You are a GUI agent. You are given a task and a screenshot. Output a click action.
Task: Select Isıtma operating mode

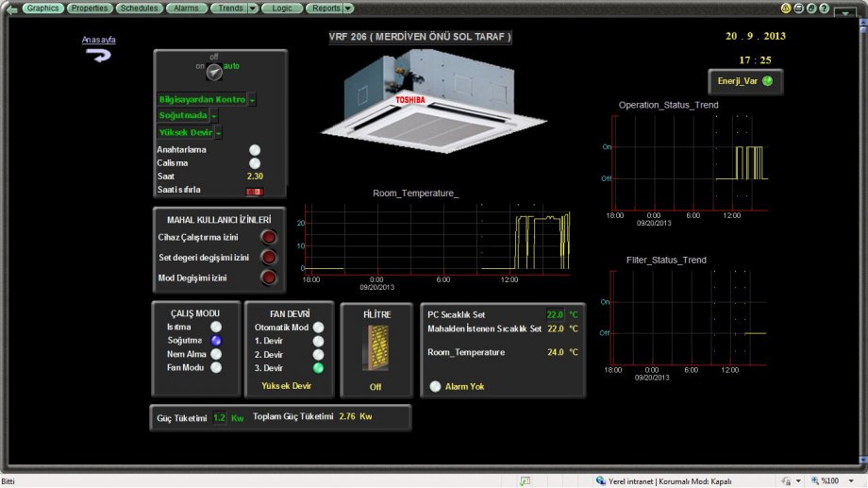[x=216, y=327]
